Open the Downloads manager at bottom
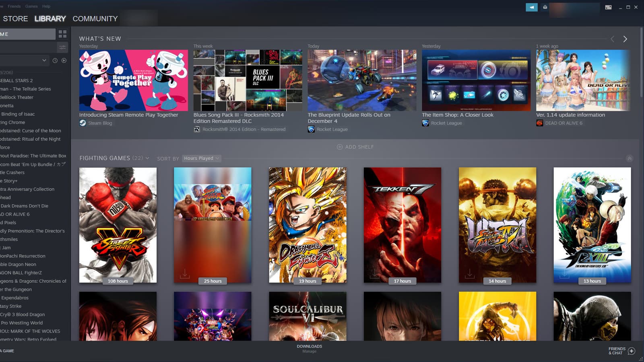The image size is (644, 362). (310, 349)
